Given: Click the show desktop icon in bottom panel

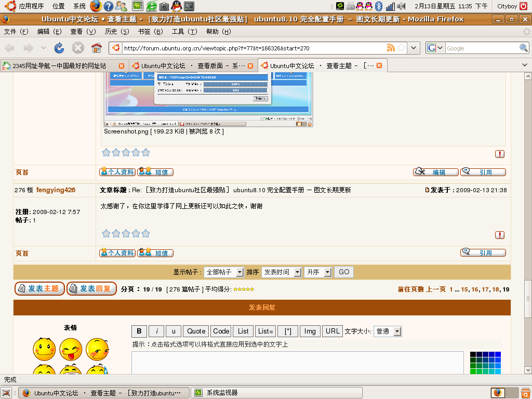Looking at the screenshot, I should coord(6,393).
